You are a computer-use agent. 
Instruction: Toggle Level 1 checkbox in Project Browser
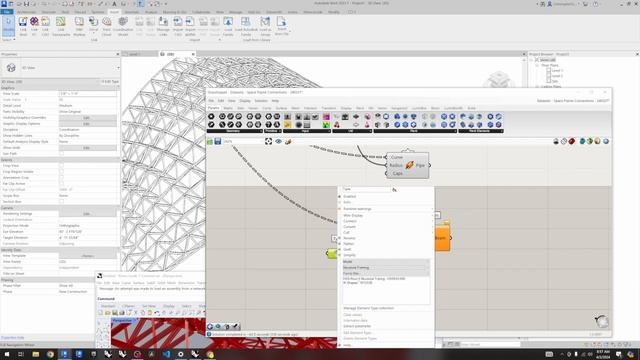(549, 71)
